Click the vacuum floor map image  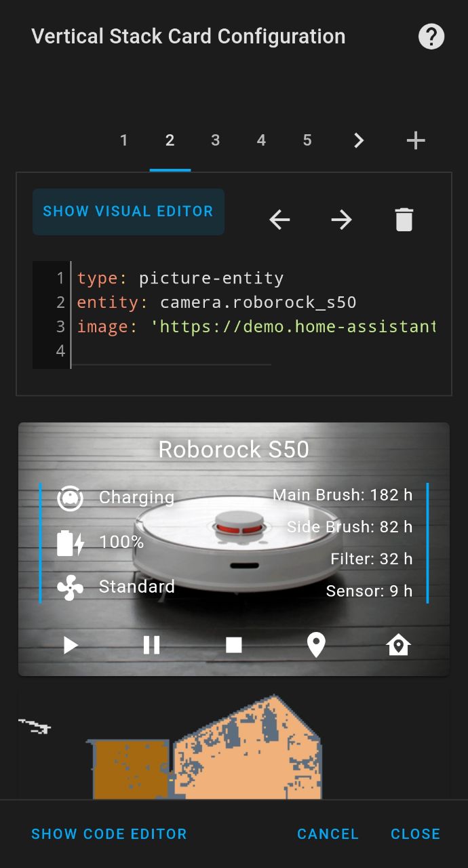point(234,745)
